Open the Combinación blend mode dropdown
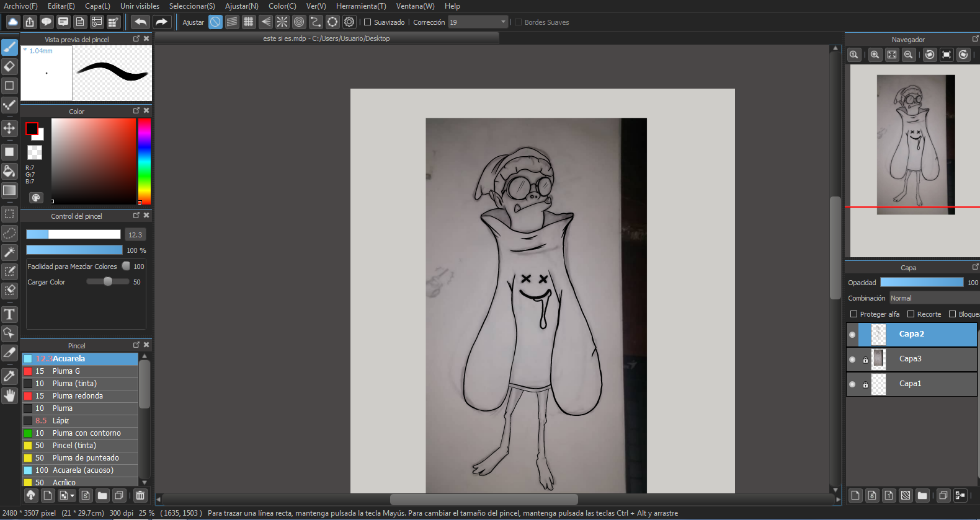Viewport: 980px width, 520px height. click(935, 298)
